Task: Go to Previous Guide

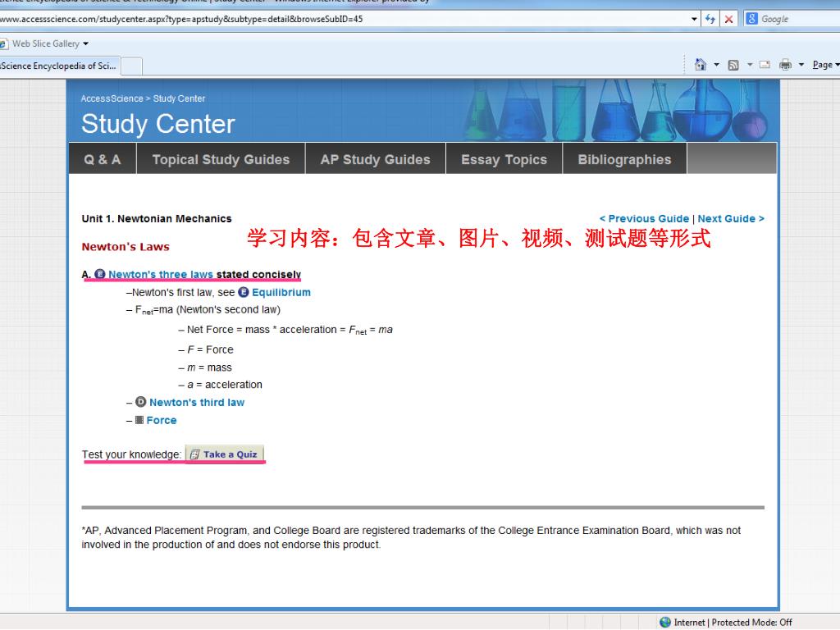Action: 644,218
